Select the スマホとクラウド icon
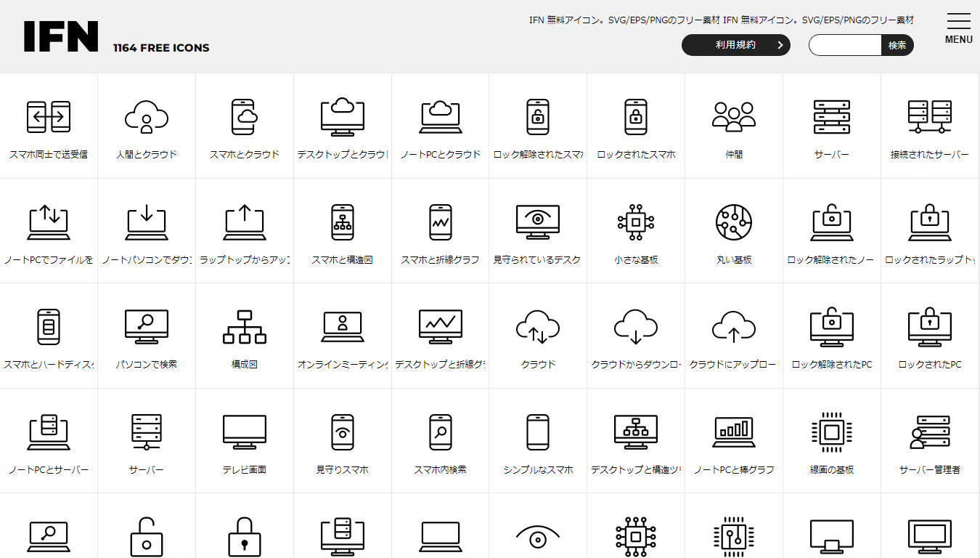 coord(245,117)
